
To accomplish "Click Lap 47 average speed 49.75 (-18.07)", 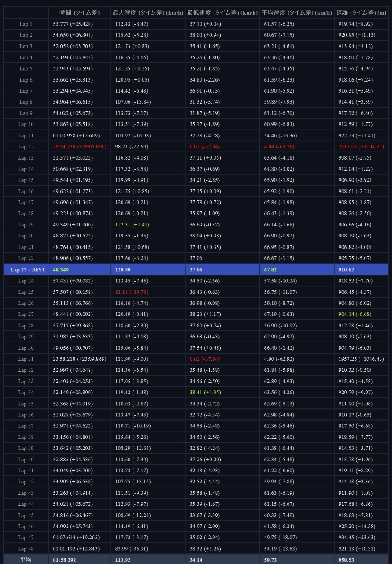I will pos(281,538).
